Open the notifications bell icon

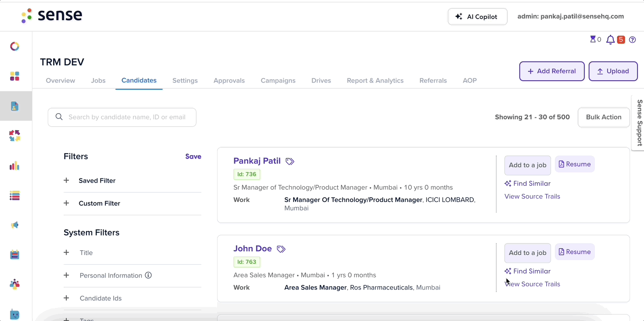[610, 40]
